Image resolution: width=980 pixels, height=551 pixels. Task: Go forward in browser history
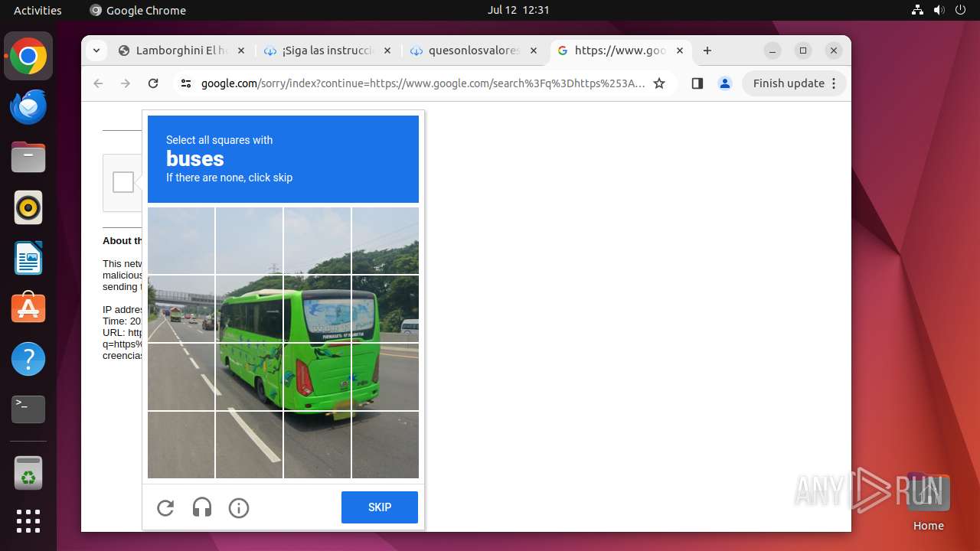point(126,83)
